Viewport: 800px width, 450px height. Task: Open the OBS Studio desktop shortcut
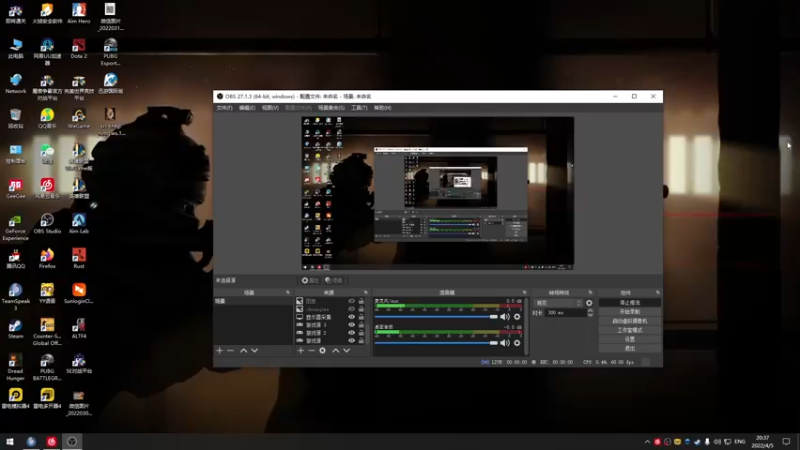pos(47,224)
